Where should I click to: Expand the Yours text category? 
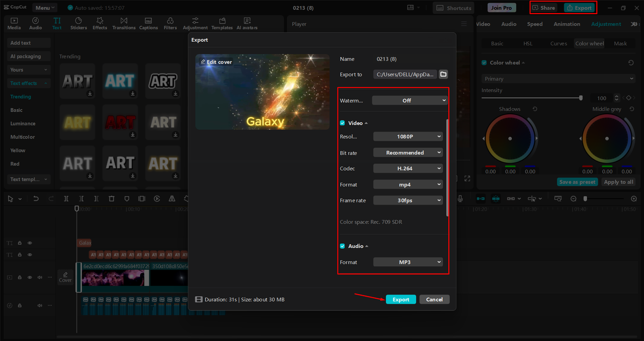point(29,70)
